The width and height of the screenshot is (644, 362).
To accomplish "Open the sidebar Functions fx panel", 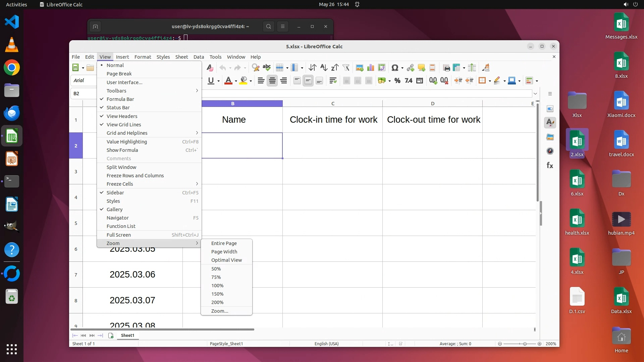I will click(x=550, y=165).
